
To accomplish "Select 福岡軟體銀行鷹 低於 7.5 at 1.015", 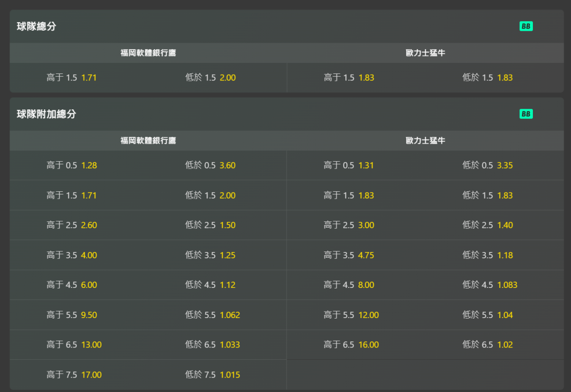I will point(213,375).
